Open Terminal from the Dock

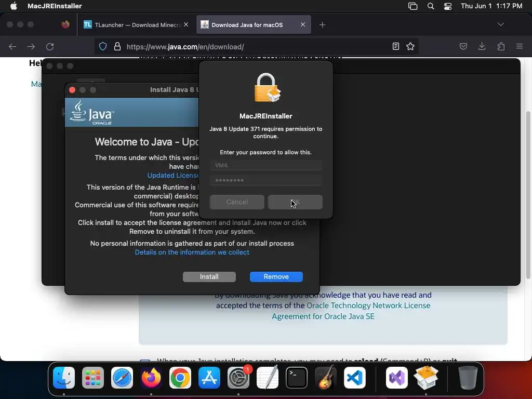297,378
